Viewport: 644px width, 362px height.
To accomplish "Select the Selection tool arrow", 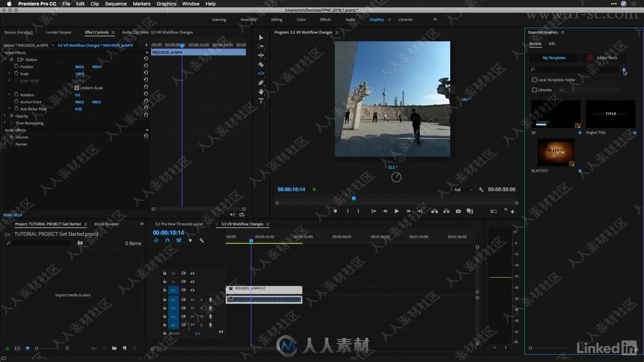I will [261, 38].
